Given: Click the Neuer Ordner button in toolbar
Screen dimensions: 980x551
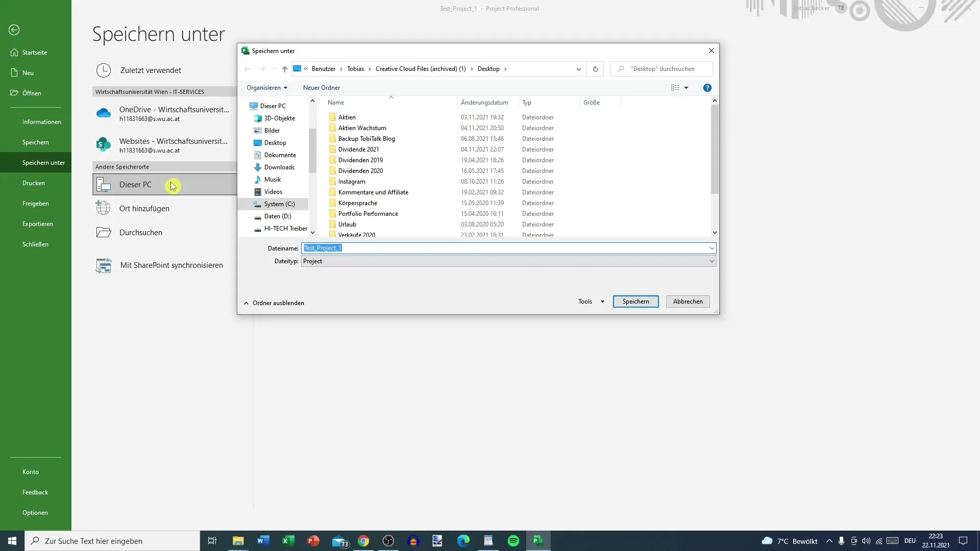Looking at the screenshot, I should 322,87.
